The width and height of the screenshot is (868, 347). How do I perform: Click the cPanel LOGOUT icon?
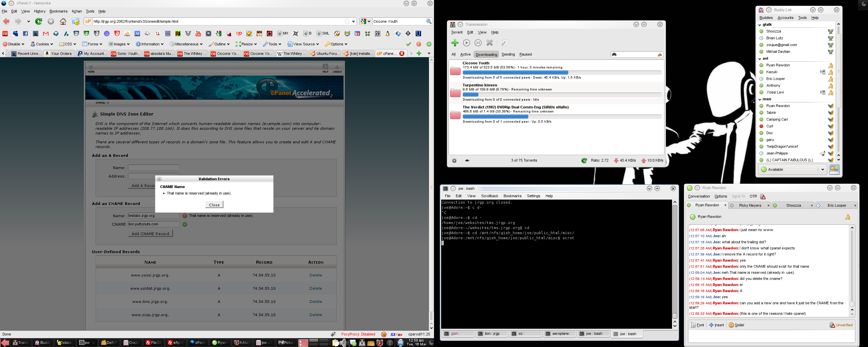337,68
